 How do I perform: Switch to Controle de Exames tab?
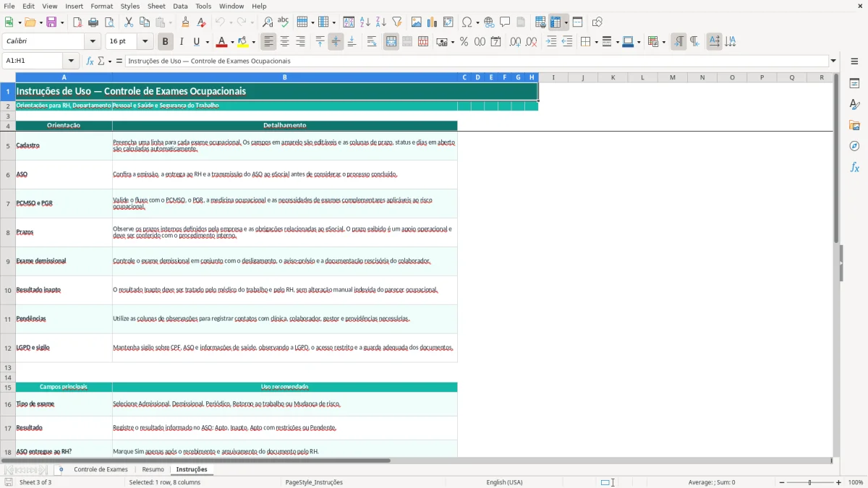click(101, 469)
